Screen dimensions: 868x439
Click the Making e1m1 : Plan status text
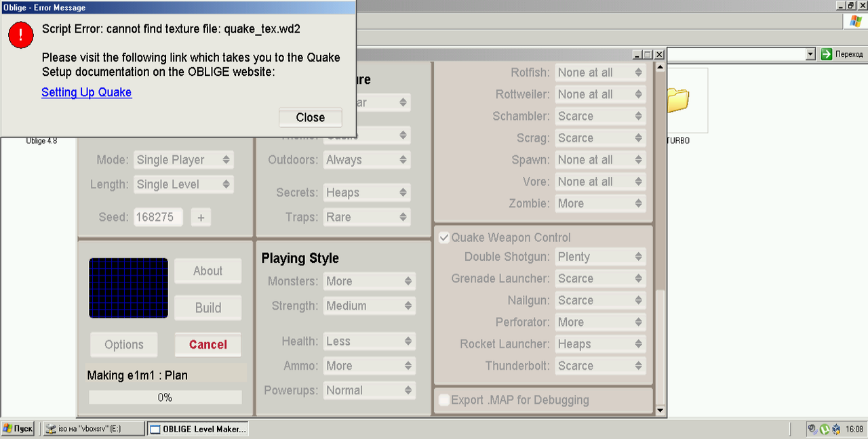pos(138,375)
